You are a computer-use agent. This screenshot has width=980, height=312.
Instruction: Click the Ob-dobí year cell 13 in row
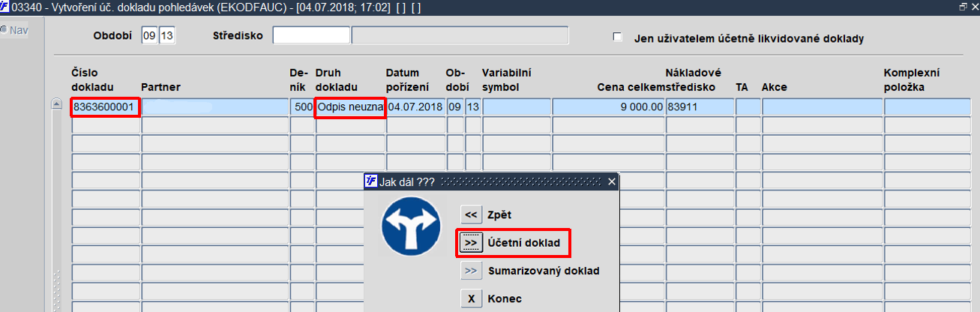(x=473, y=107)
